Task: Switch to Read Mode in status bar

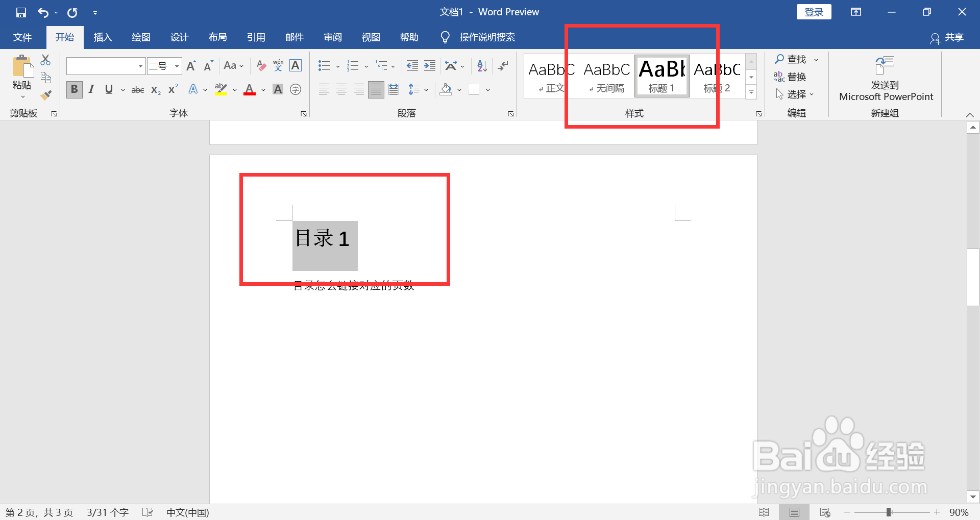Action: [x=764, y=512]
